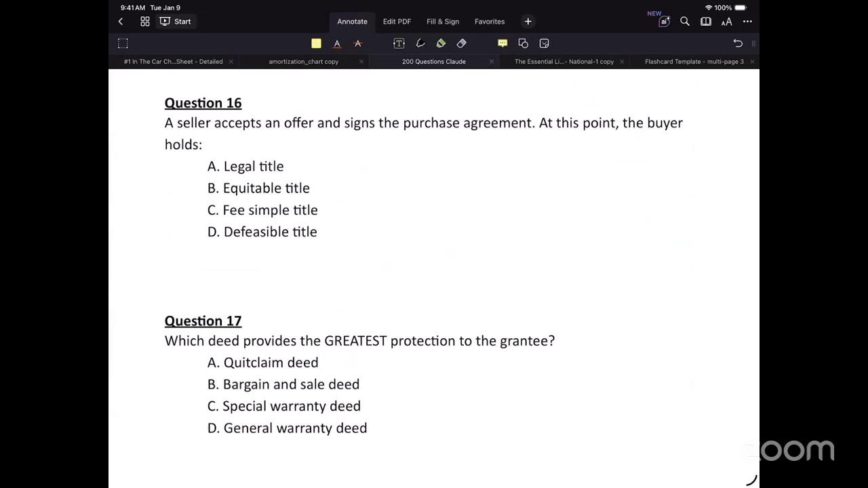Open the AI assistant icon
Viewport: 868px width, 488px height.
[x=664, y=22]
